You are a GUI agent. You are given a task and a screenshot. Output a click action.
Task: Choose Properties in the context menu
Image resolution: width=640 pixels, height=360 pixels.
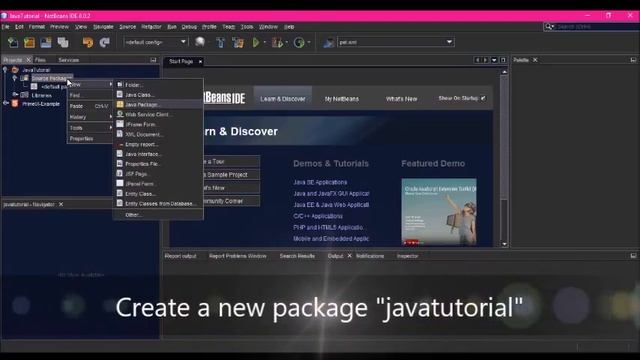[x=90, y=139]
